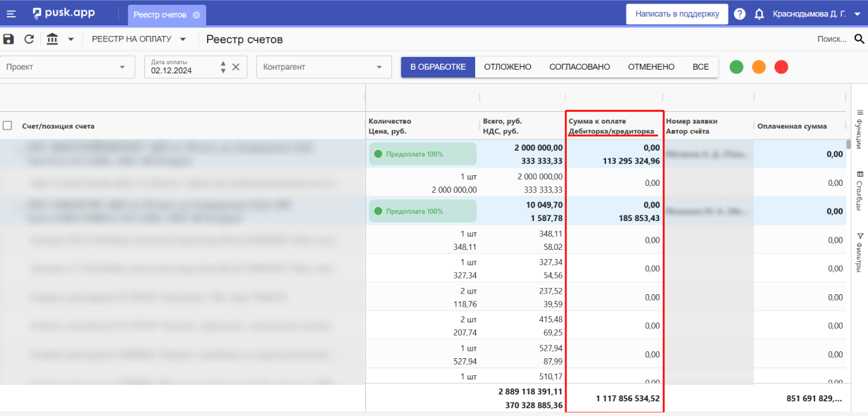Select the ОТЛОЖЕНО tab
The height and width of the screenshot is (416, 868).
[507, 67]
